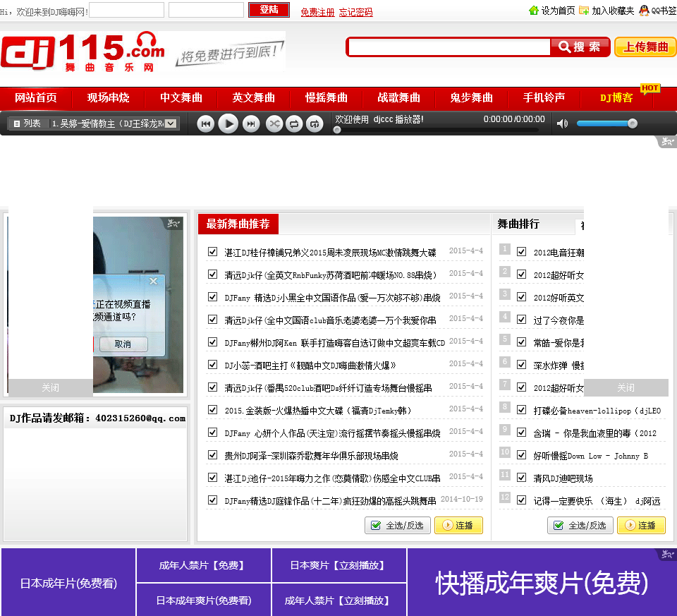Click the red 登陆 login button

269,9
